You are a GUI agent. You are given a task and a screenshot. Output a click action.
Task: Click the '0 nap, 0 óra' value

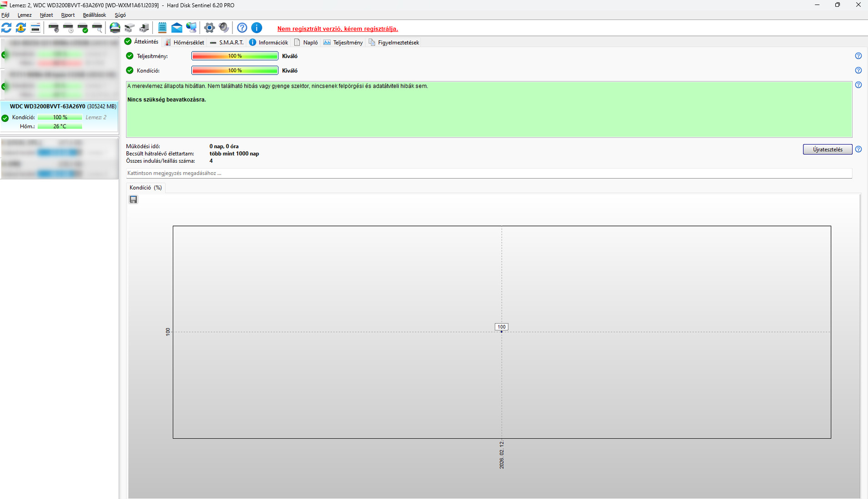click(x=224, y=146)
